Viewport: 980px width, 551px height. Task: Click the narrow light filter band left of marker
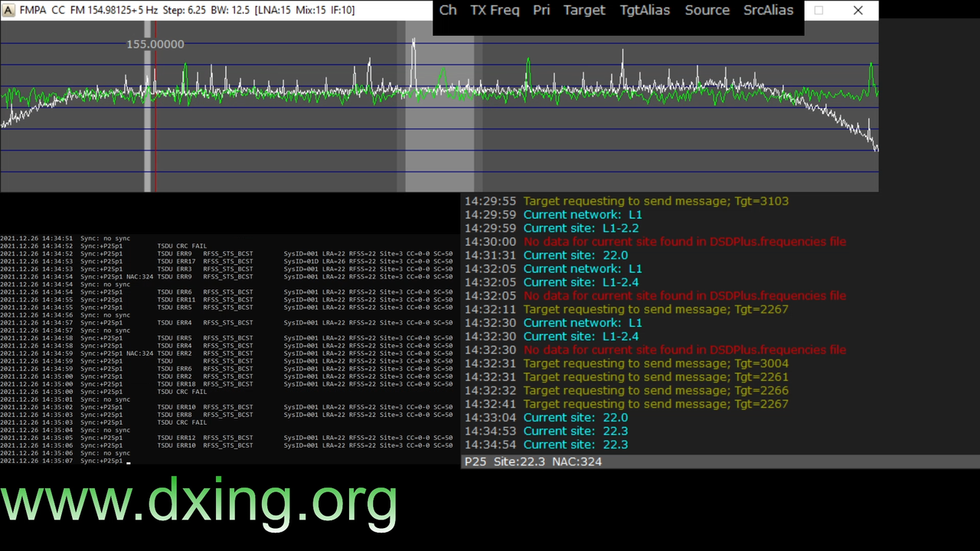tap(148, 107)
